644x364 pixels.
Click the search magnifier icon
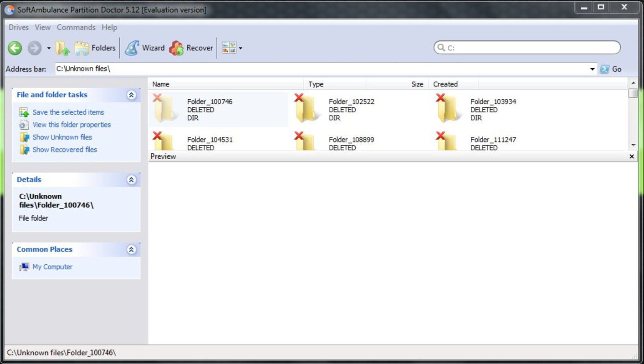pos(440,47)
